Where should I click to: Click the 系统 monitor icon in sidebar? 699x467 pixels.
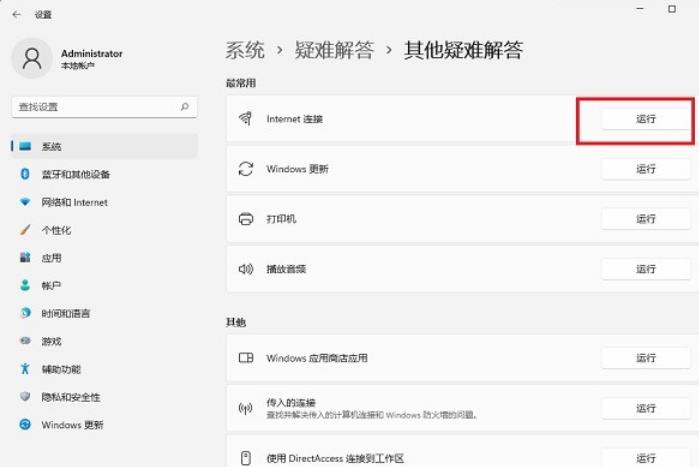[x=25, y=146]
